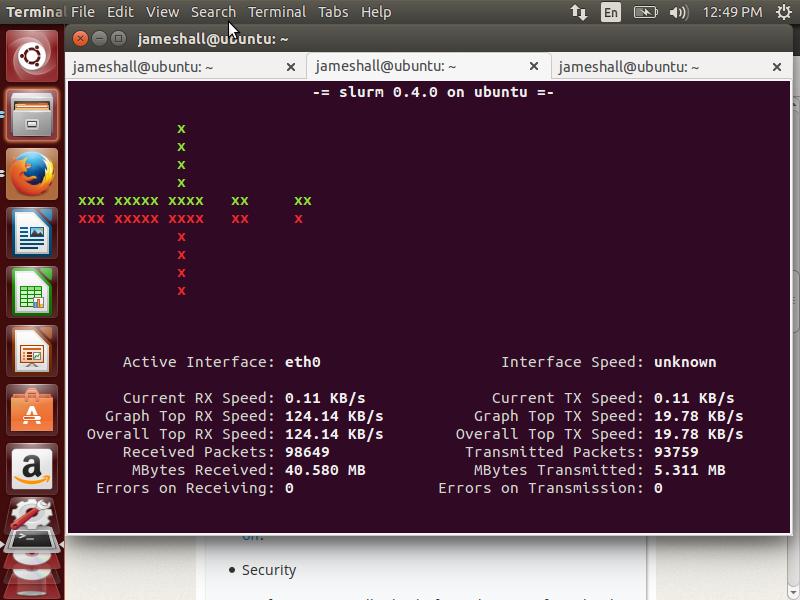Screen dimensions: 800x600
Task: Click the Errors on Receiving label
Action: (186, 488)
